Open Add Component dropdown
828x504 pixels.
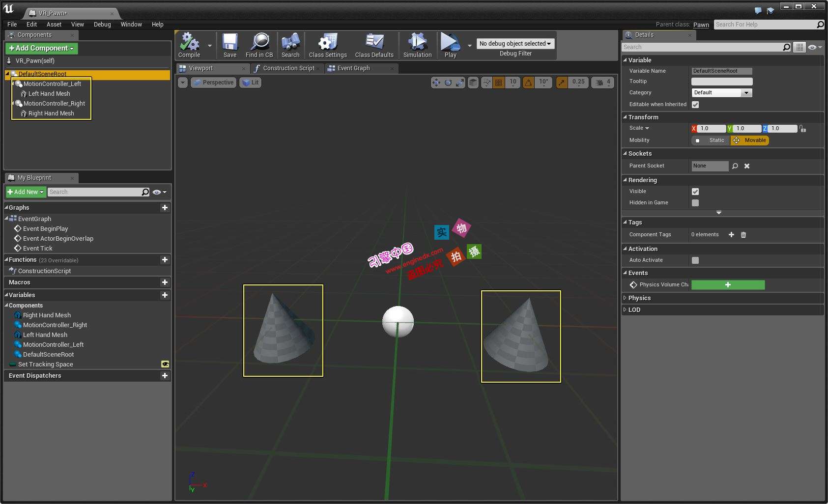pyautogui.click(x=42, y=48)
